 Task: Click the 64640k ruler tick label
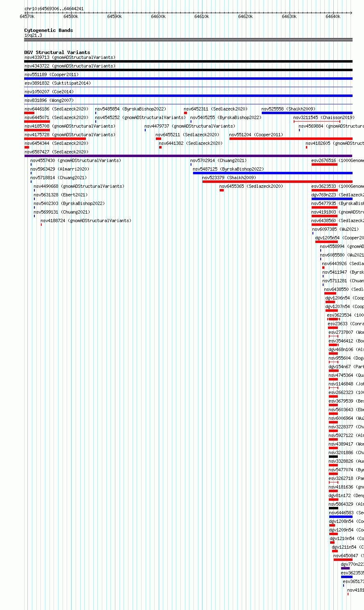click(x=333, y=16)
